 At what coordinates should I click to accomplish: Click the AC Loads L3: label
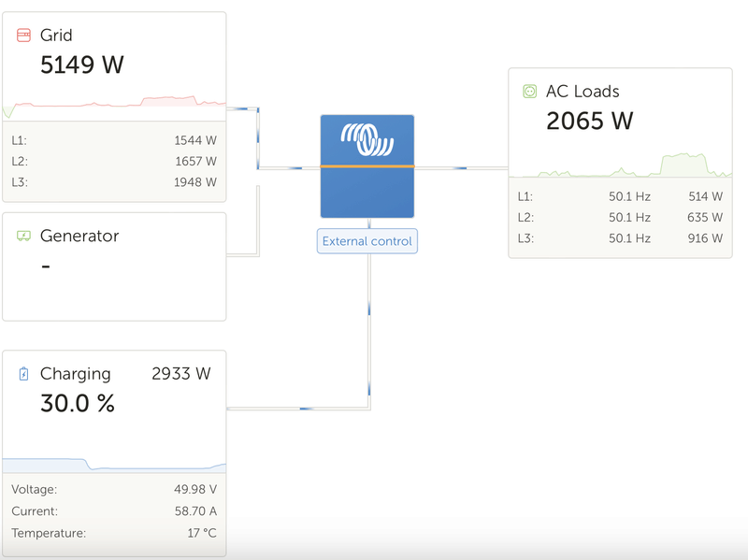pyautogui.click(x=526, y=238)
